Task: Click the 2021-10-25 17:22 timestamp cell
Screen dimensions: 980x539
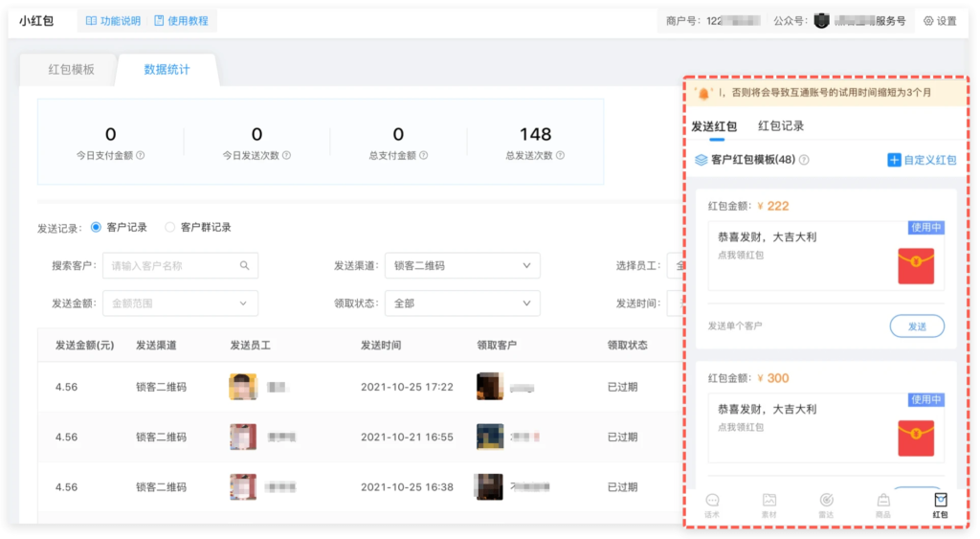Action: pos(407,387)
